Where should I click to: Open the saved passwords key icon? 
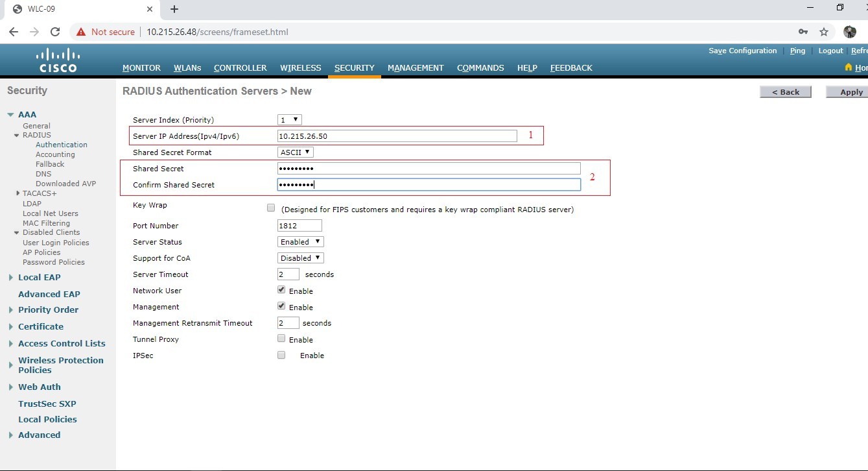pyautogui.click(x=803, y=32)
